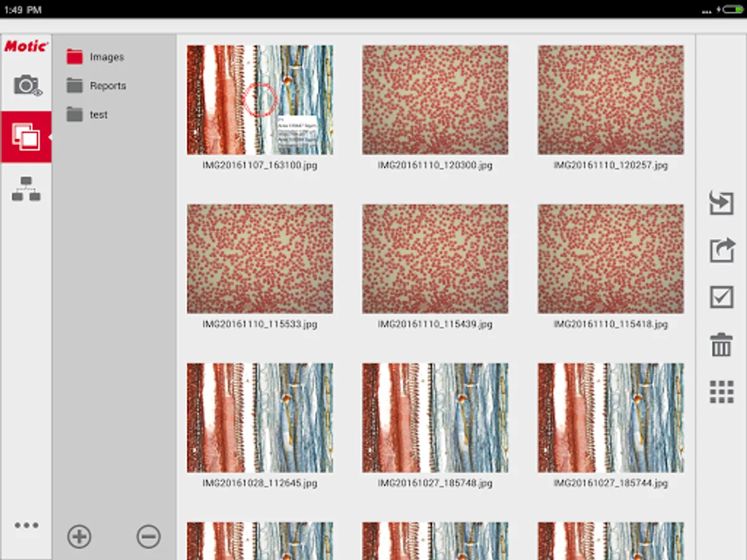Click filename text IMG20161027_185748.jpg
The image size is (747, 560).
[x=435, y=483]
